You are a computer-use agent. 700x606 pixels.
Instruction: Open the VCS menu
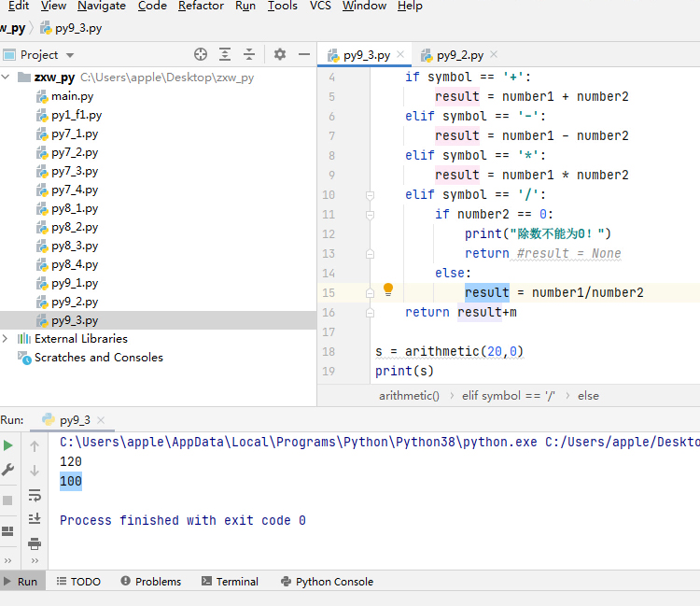tap(320, 6)
